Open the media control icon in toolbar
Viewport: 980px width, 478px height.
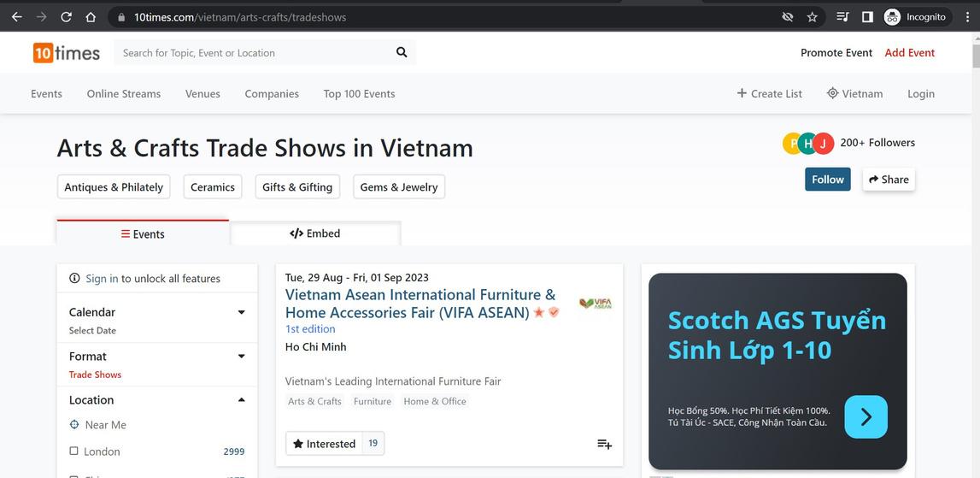[x=842, y=17]
